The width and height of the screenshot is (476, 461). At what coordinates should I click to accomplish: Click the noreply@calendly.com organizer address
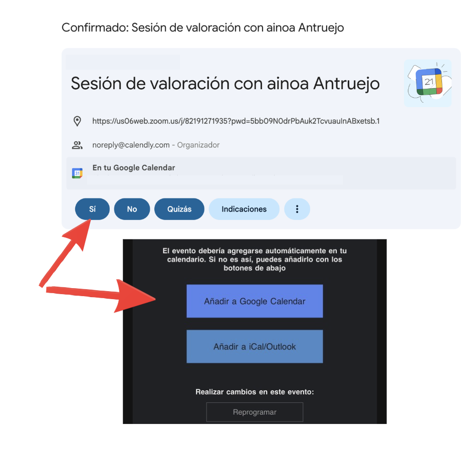131,145
